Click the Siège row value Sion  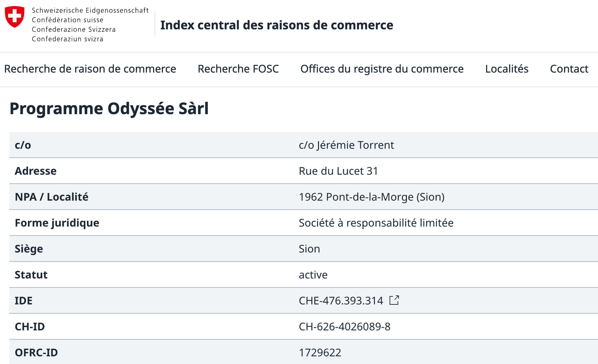pos(309,249)
